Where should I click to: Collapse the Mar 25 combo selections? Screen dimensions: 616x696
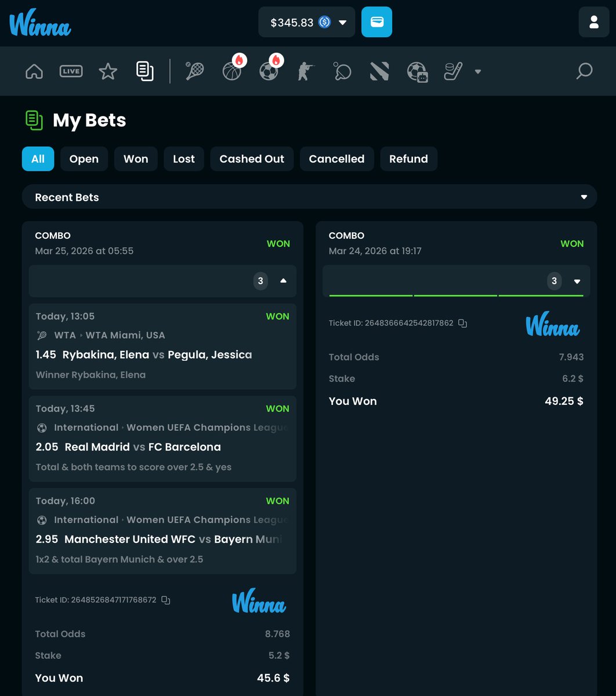283,281
